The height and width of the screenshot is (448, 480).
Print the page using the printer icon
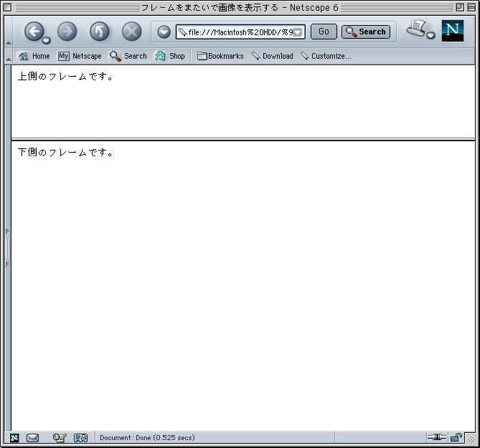pos(417,29)
